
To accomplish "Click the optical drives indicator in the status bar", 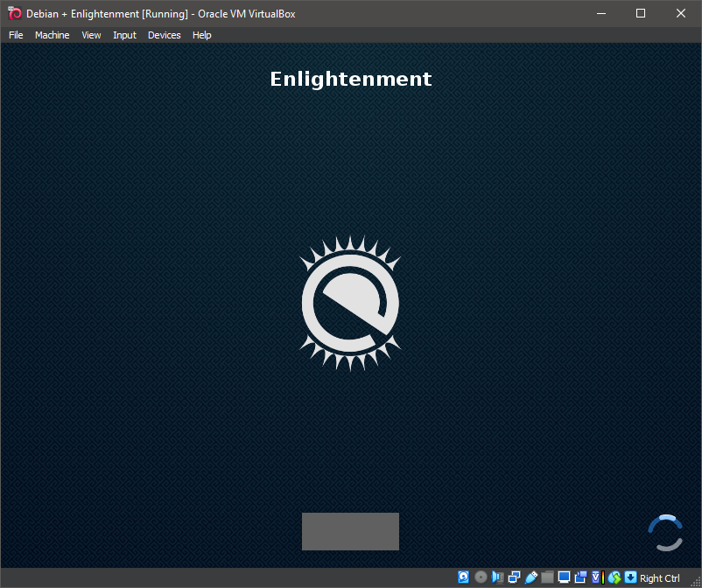I will point(480,577).
